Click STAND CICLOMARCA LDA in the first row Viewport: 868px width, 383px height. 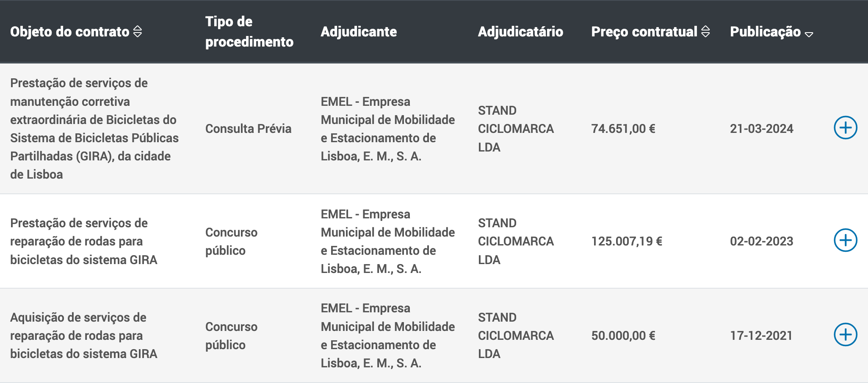click(x=516, y=129)
